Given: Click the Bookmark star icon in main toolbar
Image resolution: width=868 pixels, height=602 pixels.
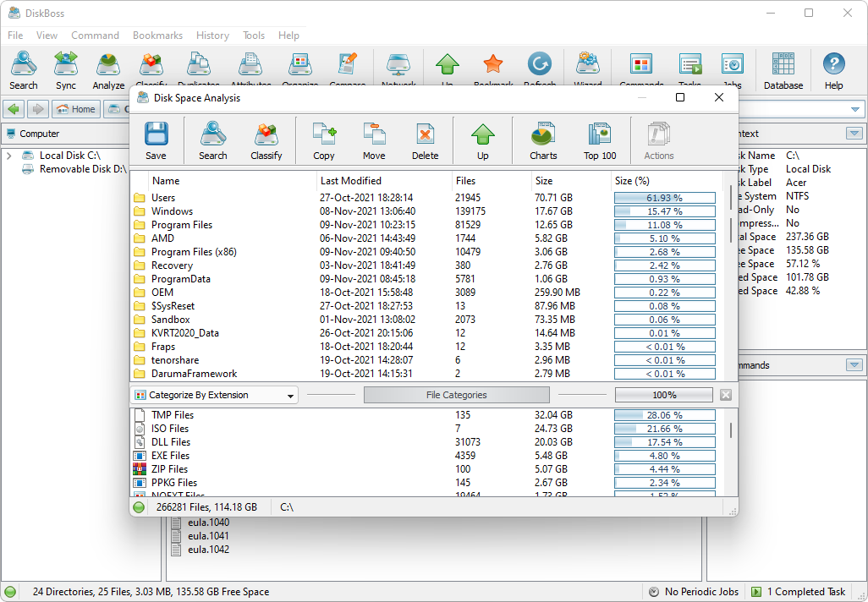Looking at the screenshot, I should tap(492, 65).
